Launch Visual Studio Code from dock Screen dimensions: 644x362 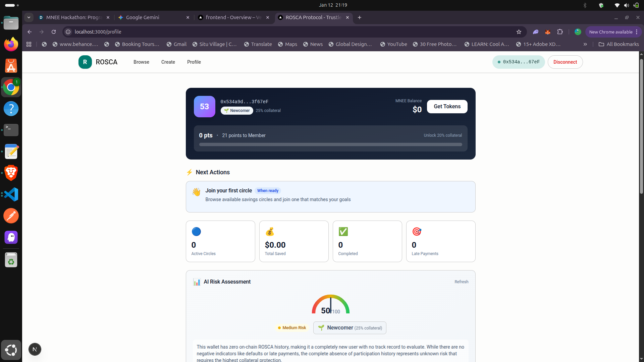[11, 194]
